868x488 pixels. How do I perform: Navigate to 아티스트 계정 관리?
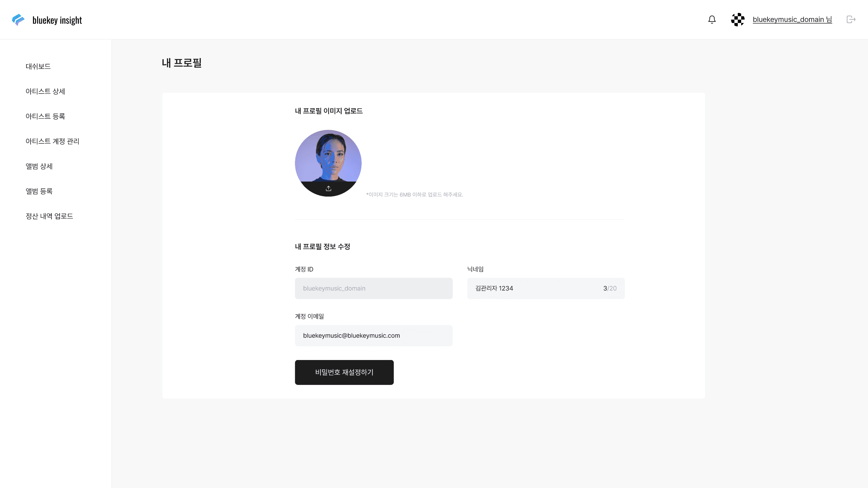click(53, 141)
